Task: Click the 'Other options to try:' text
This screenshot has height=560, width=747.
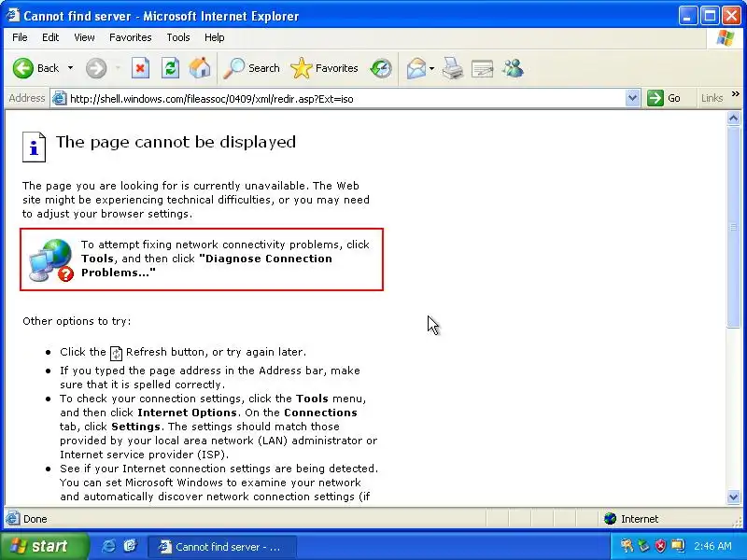Action: click(x=77, y=321)
